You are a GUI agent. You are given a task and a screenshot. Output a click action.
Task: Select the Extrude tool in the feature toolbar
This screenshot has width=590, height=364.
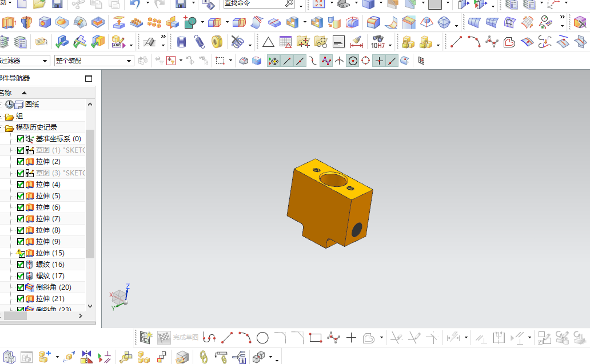point(8,22)
